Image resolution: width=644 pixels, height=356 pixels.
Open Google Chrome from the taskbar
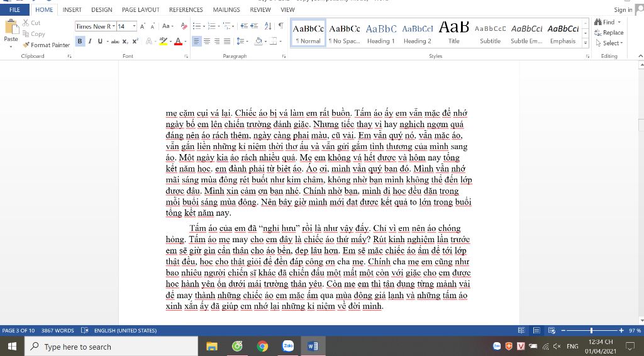(262, 346)
